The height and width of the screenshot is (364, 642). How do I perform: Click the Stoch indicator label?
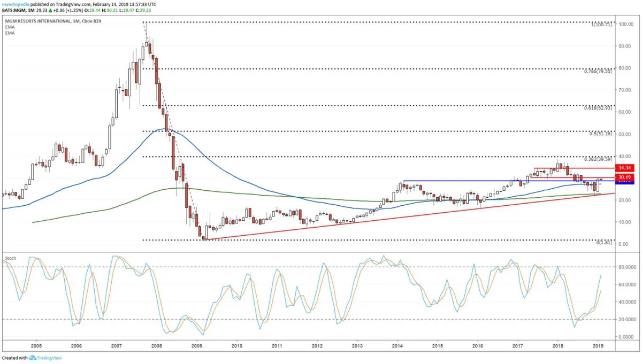(x=10, y=258)
